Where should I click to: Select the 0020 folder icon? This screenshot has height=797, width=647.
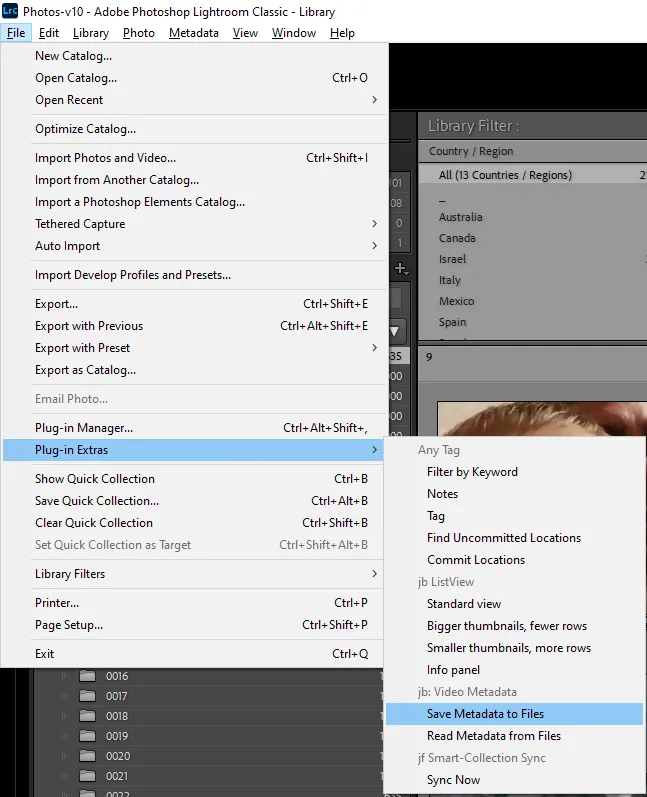click(x=87, y=756)
